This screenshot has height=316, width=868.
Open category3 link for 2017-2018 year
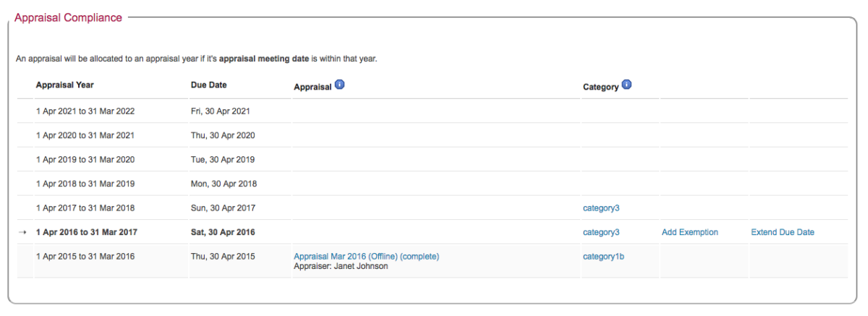pos(601,208)
